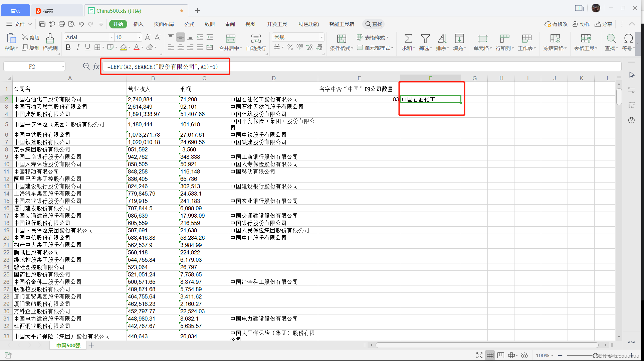The height and width of the screenshot is (361, 644).
Task: Click the Print icon
Action: [62, 24]
